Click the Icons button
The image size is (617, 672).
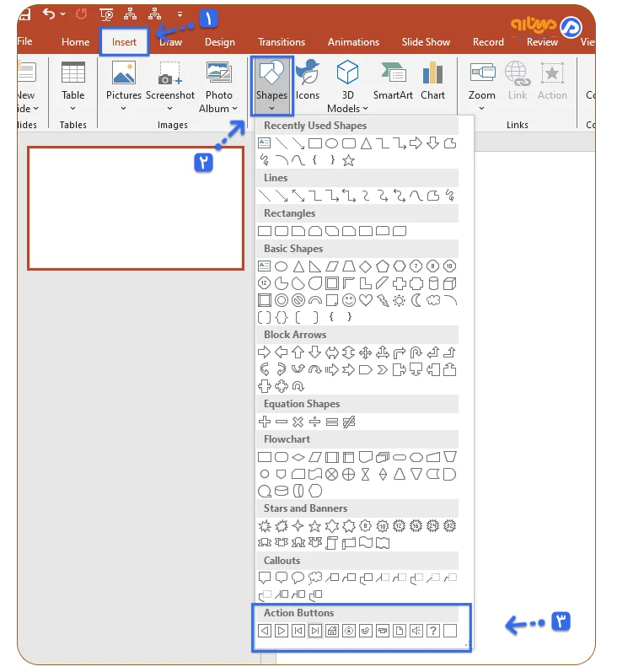308,82
